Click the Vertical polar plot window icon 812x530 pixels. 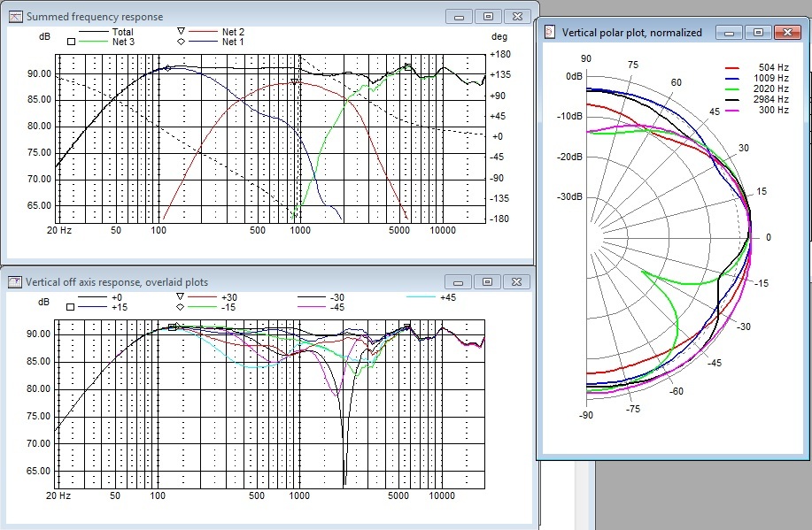coord(550,33)
